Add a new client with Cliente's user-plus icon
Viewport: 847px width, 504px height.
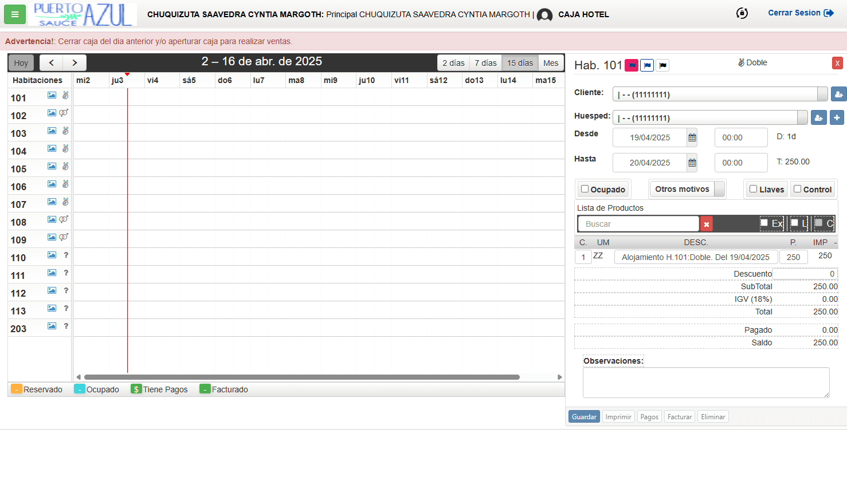click(x=838, y=94)
